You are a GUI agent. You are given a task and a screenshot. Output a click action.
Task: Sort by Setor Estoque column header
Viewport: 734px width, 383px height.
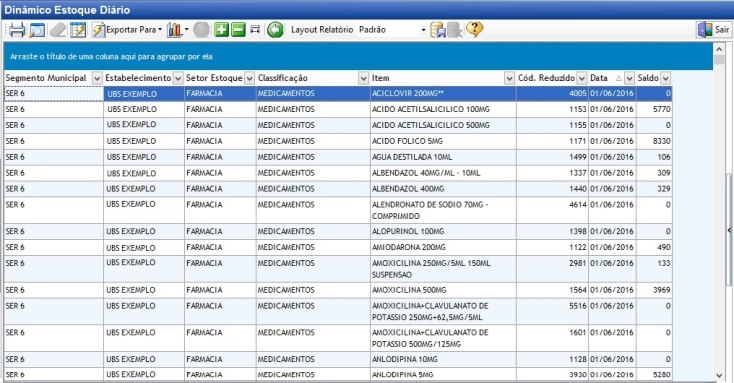coord(214,78)
